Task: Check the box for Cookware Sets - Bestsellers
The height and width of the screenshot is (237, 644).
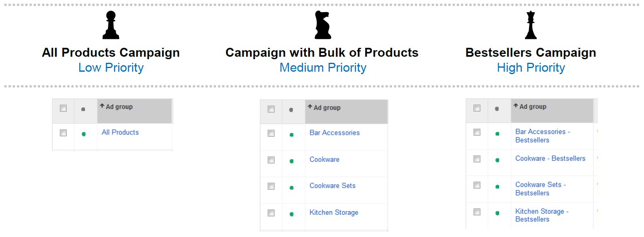Action: coord(477,185)
